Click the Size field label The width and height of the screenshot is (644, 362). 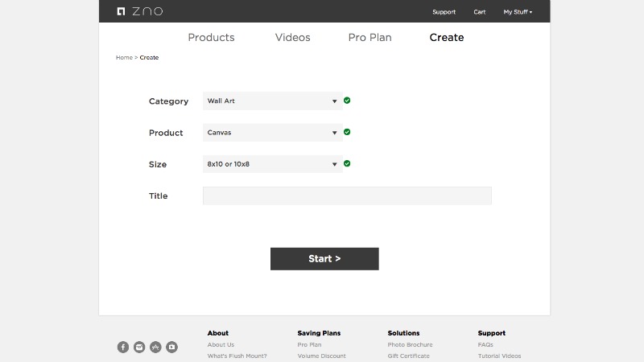pos(158,165)
